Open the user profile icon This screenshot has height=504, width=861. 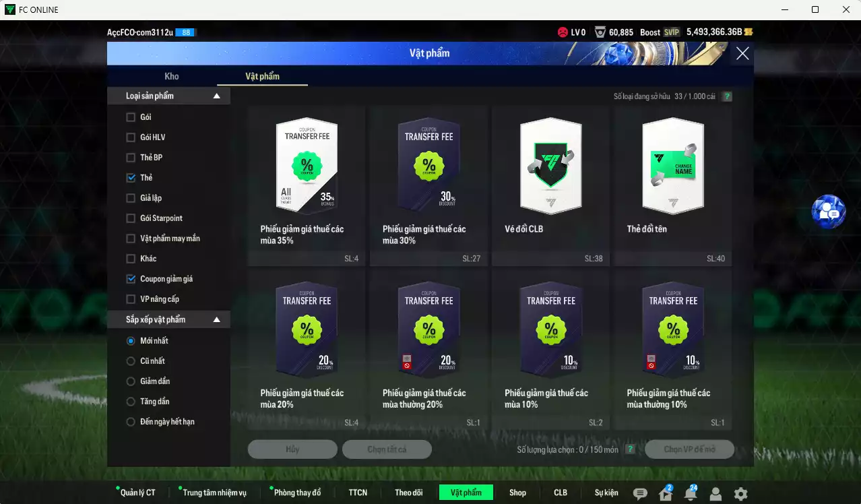pyautogui.click(x=715, y=494)
